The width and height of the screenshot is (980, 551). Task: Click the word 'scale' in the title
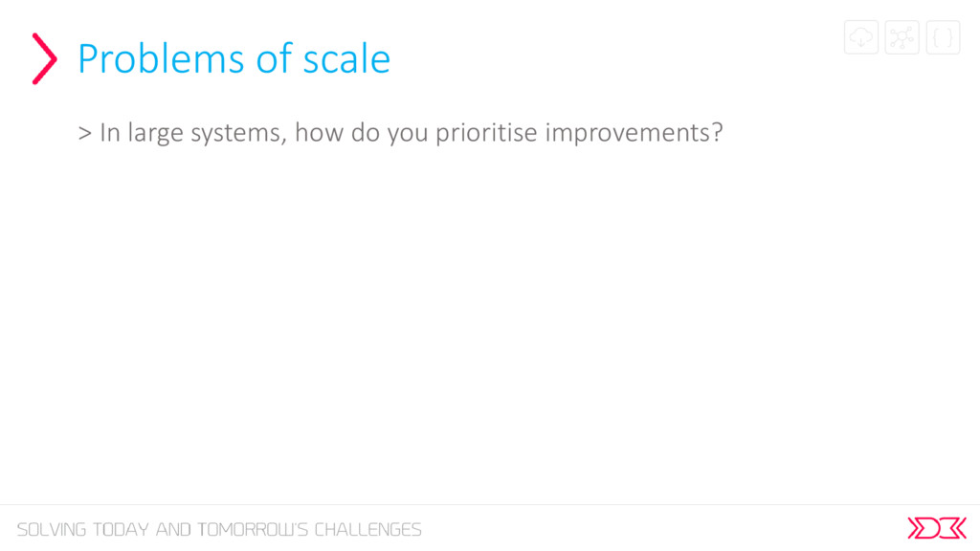346,59
